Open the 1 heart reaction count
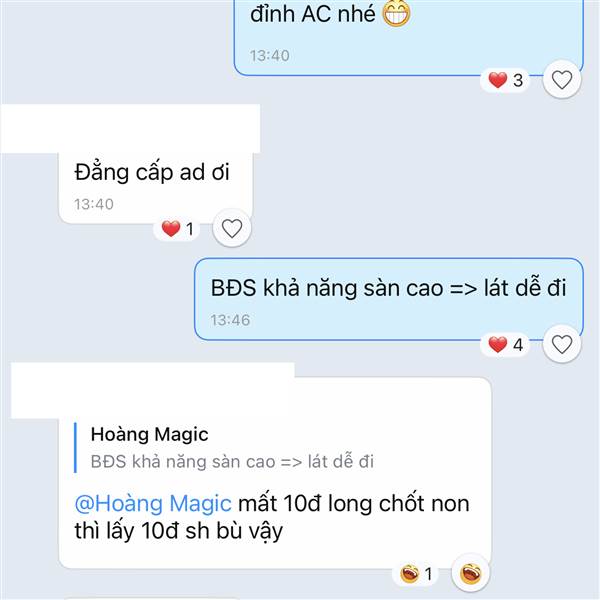 point(177,229)
